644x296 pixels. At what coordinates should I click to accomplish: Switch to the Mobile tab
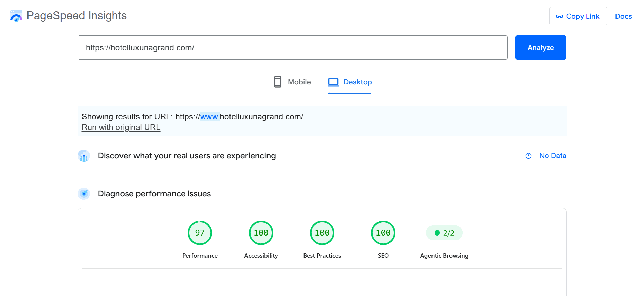292,82
